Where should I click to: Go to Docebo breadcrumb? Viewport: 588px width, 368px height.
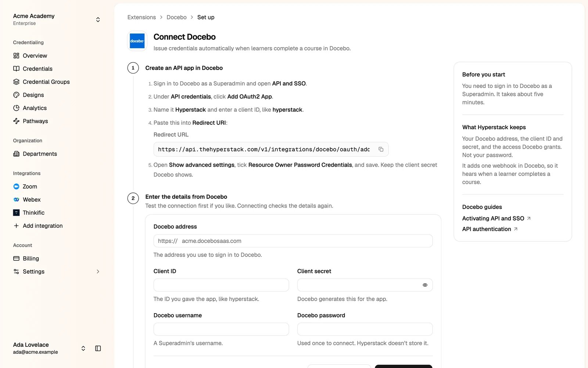click(x=176, y=17)
